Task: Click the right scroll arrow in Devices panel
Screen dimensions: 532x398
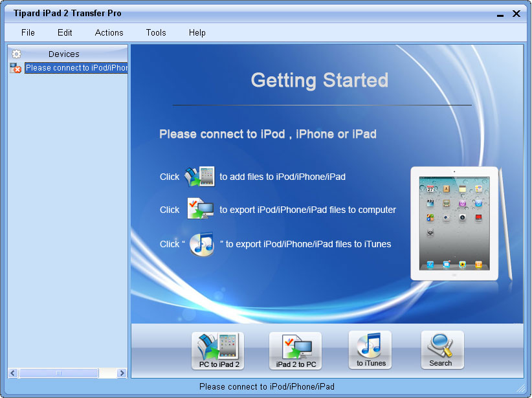Action: pyautogui.click(x=122, y=373)
